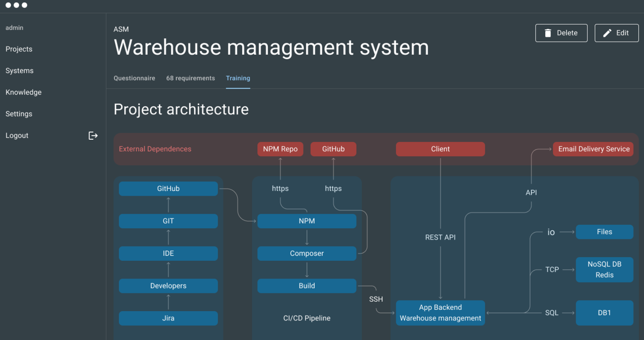Image resolution: width=644 pixels, height=340 pixels.
Task: Select the App Backend Warehouse management node
Action: click(x=440, y=313)
